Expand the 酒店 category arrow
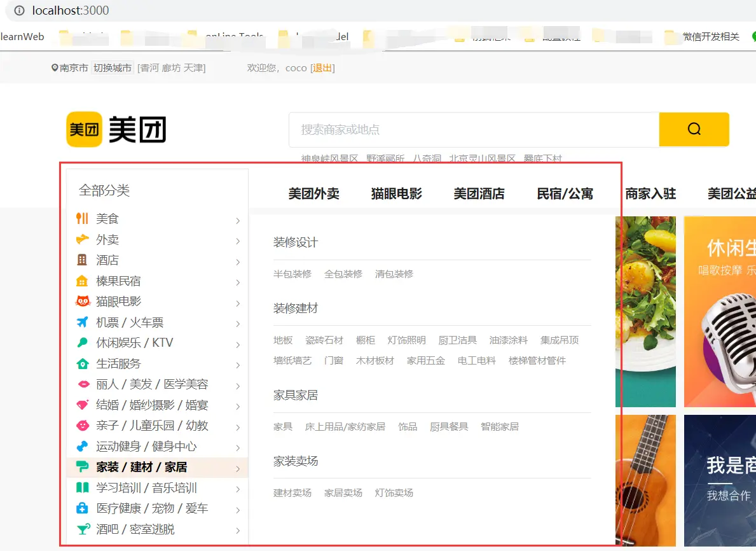 [x=238, y=262]
